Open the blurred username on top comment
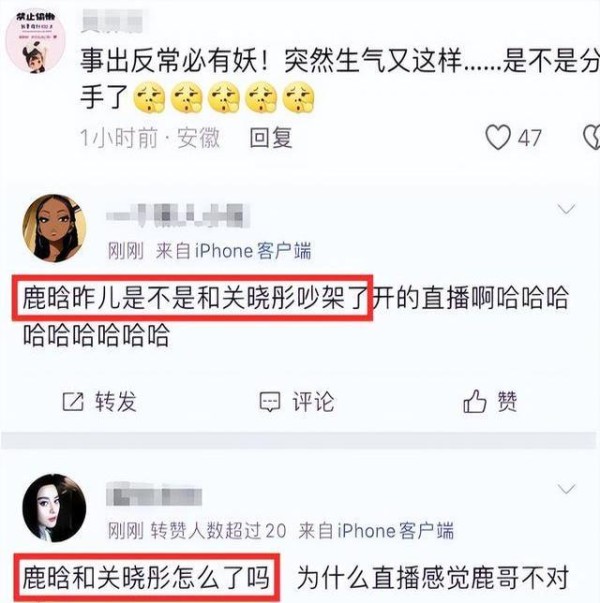Viewport: 600px width, 603px height. (112, 22)
